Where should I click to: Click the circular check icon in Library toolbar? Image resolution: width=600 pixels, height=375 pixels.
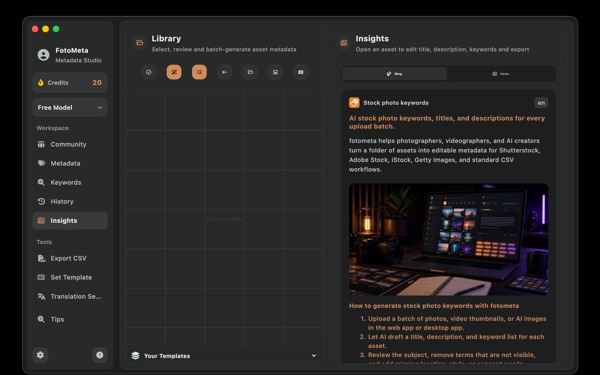click(x=148, y=72)
